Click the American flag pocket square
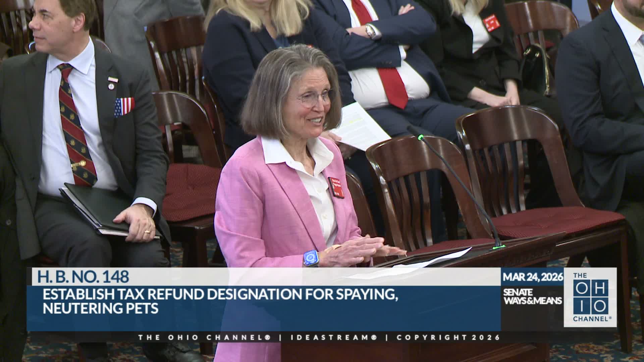644x362 pixels. pyautogui.click(x=124, y=107)
